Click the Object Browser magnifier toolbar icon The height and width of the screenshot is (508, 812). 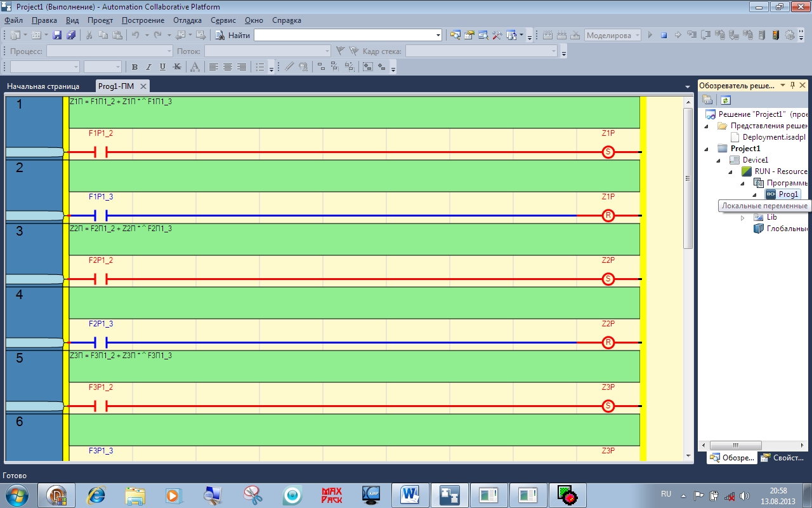483,36
